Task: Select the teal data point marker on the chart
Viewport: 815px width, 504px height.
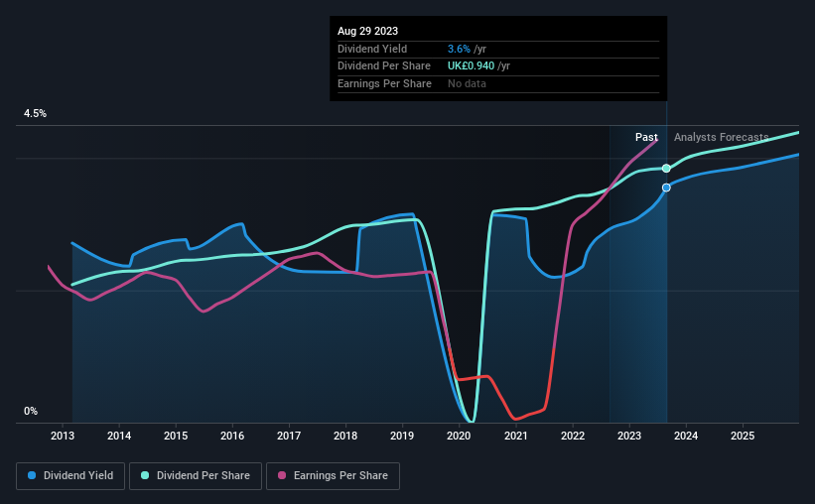Action: click(666, 169)
